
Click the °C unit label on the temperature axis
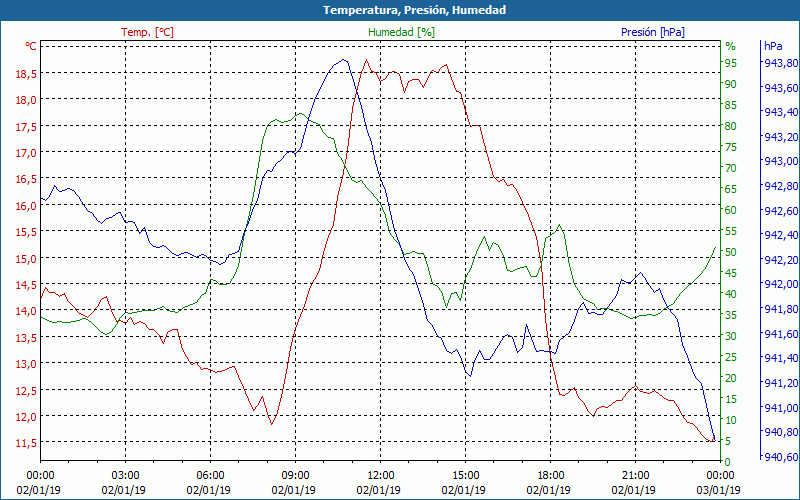pos(31,46)
